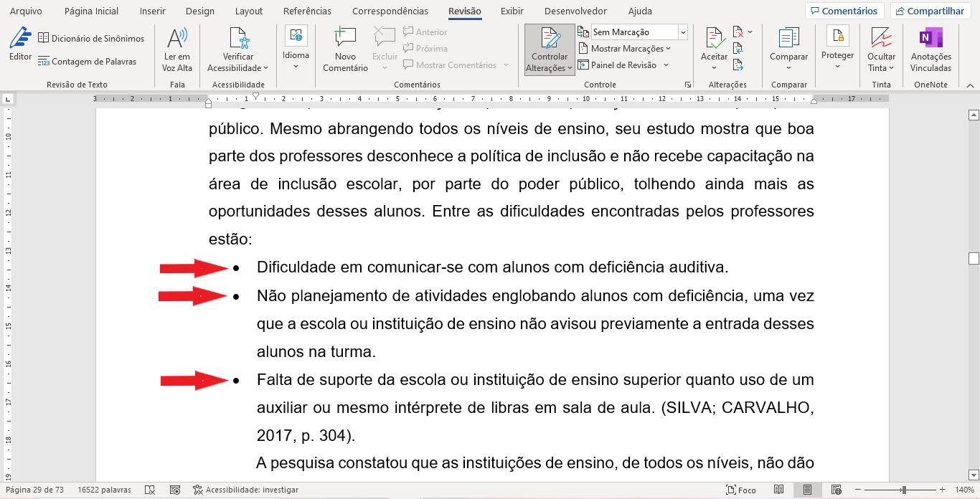Screen dimensions: 980x499
Task: Click 16522 palavras word count
Action: (104, 490)
